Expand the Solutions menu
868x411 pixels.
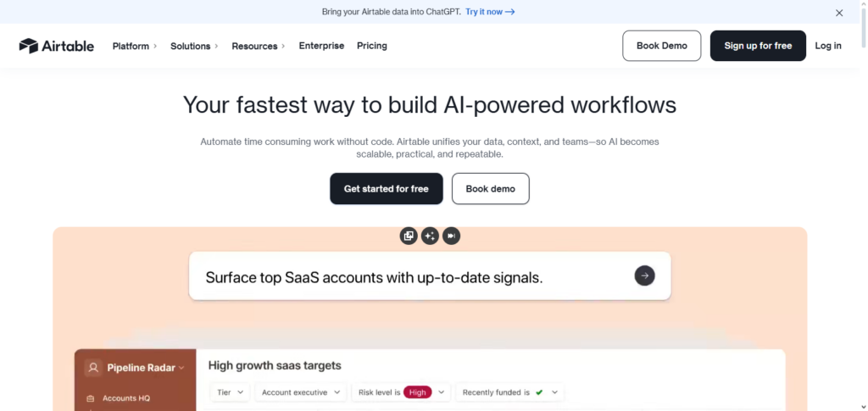click(194, 46)
